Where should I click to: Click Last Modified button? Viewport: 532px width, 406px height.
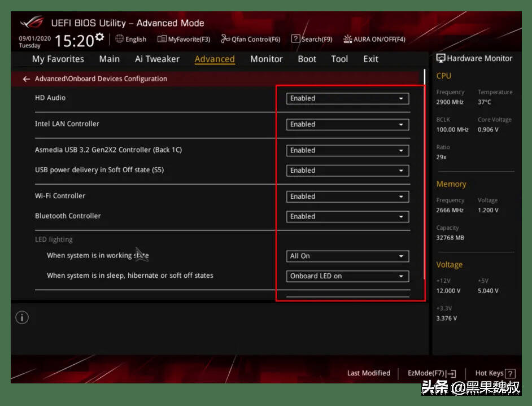tap(369, 373)
